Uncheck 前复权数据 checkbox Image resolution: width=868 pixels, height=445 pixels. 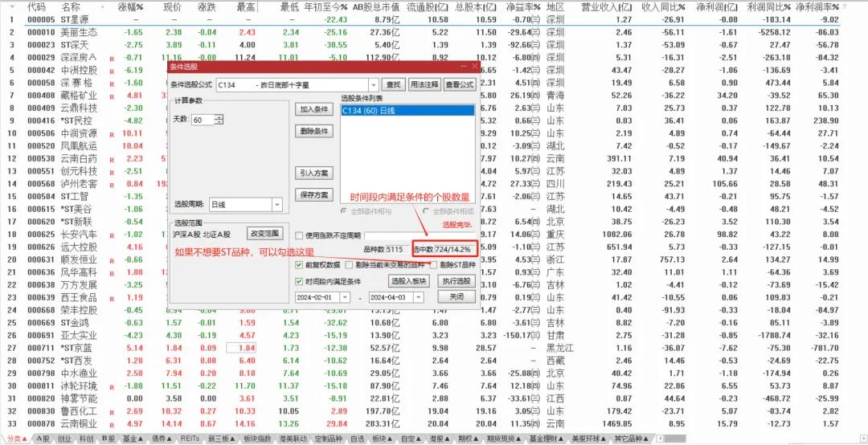pyautogui.click(x=300, y=265)
